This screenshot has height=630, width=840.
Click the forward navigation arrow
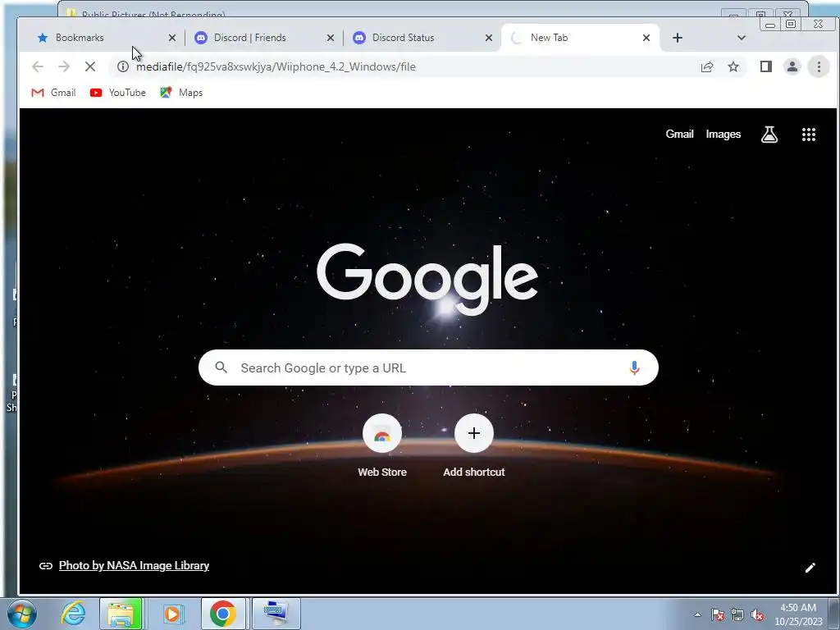click(x=64, y=66)
